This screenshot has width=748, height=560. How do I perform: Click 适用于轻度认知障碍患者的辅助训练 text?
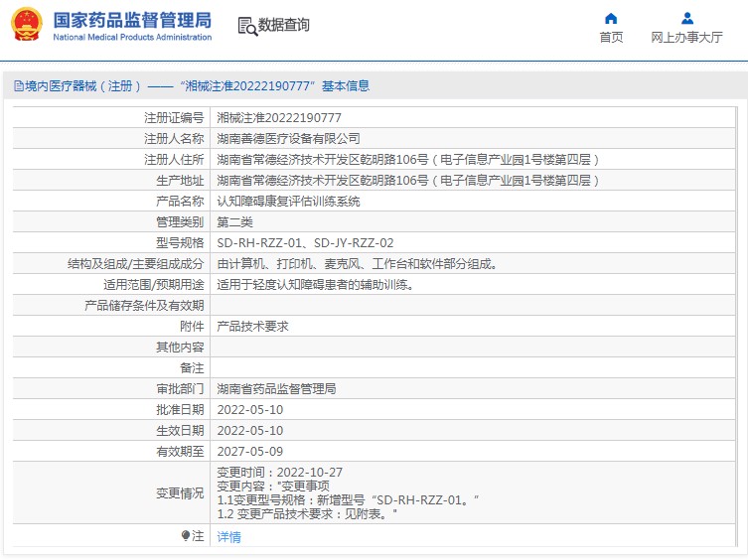313,285
